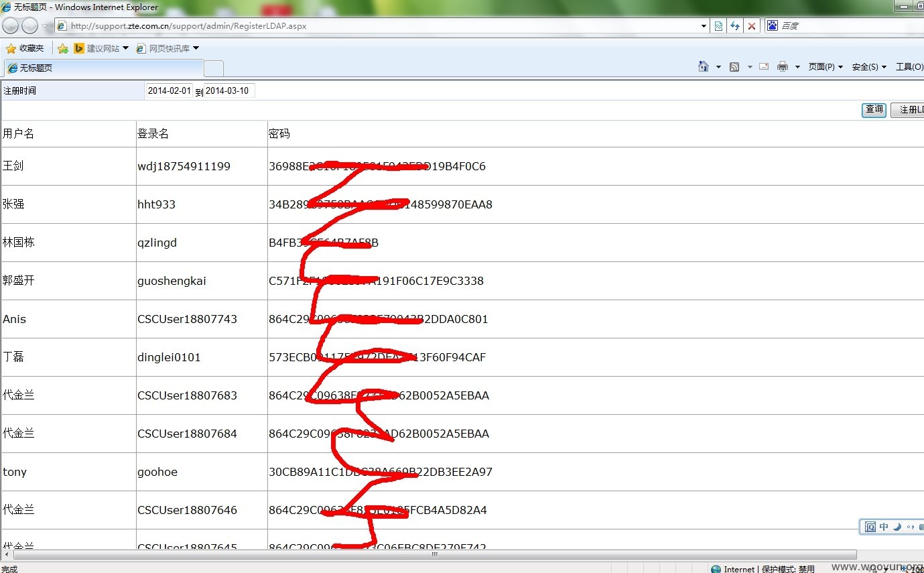Select the user name 丁磊
The image size is (924, 573).
13,357
